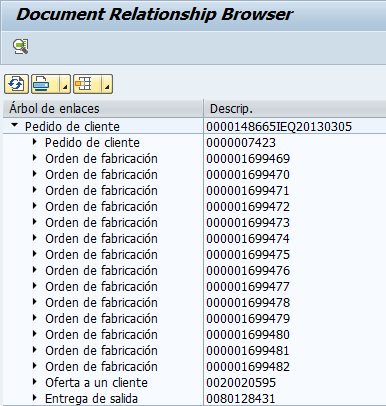386x406 pixels.
Task: Select Orden de fabricación label for 000001699478
Action: (101, 303)
